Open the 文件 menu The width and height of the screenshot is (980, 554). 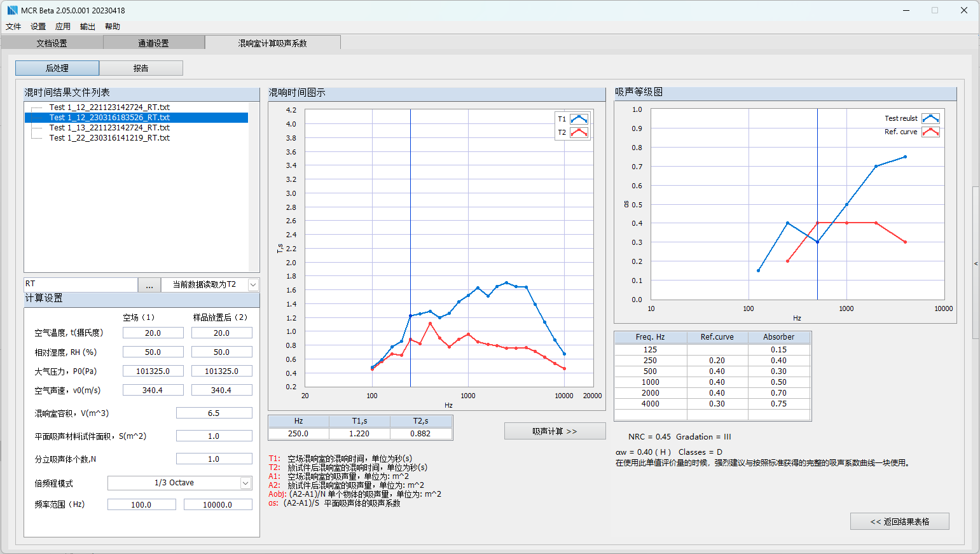(13, 27)
